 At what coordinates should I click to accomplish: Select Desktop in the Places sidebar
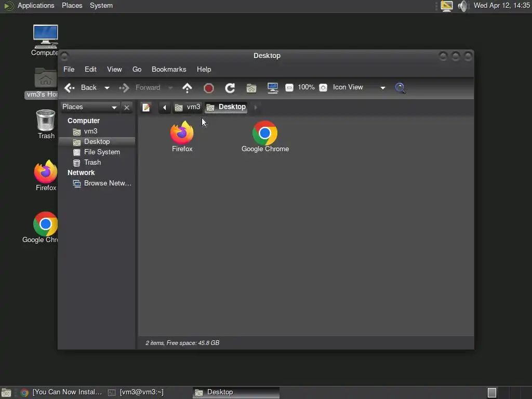(x=97, y=141)
